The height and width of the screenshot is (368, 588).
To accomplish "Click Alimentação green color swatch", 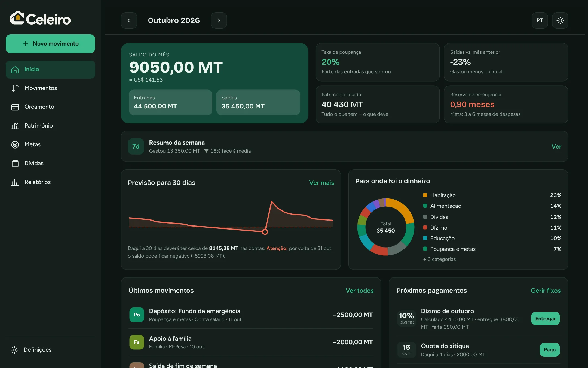I will [x=425, y=206].
